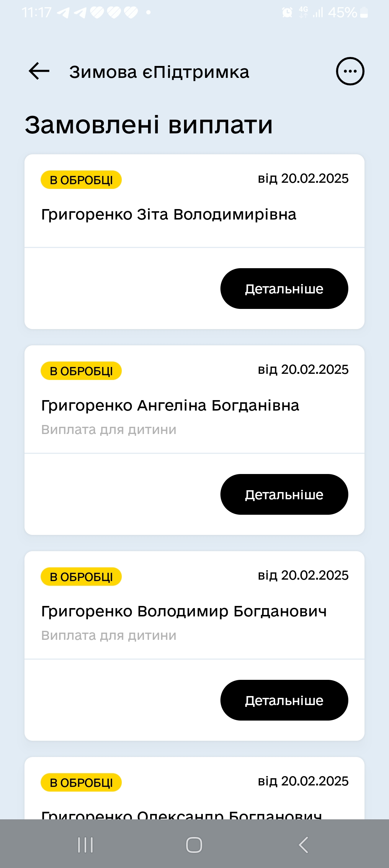The image size is (389, 868).
Task: Tap the battery indicator icon
Action: (x=364, y=13)
